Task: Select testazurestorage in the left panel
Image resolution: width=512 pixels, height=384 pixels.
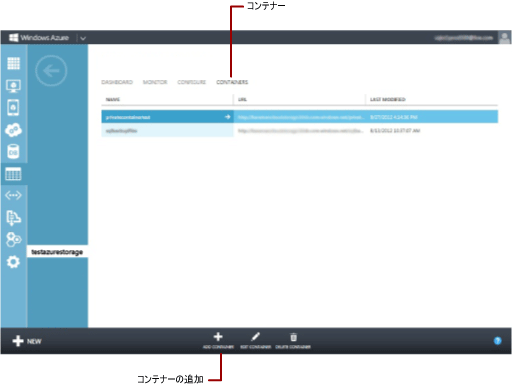Action: click(x=57, y=252)
